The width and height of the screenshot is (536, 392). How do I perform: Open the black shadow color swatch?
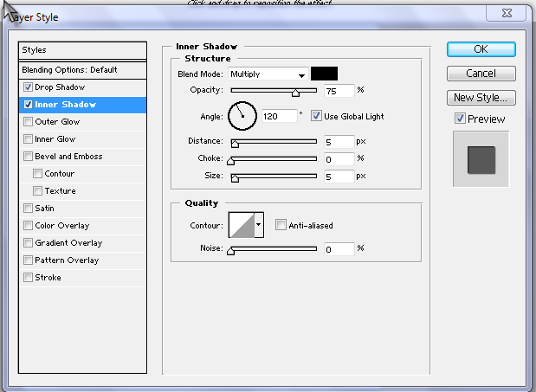(x=324, y=74)
